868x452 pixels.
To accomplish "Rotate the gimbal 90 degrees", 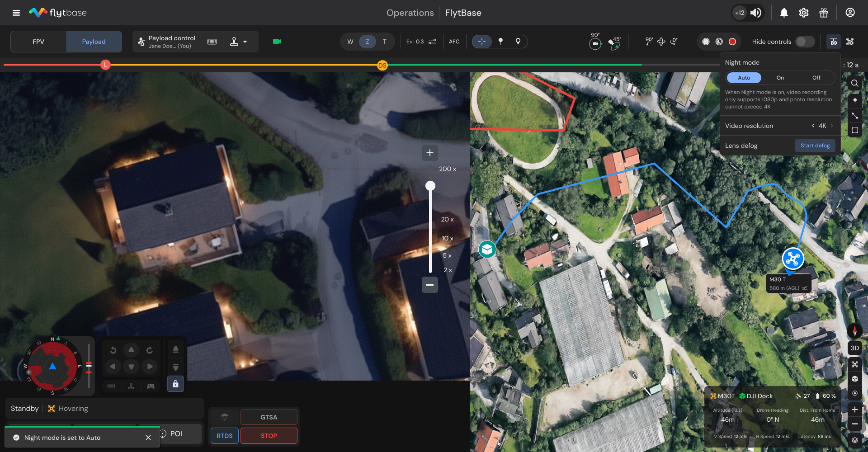I will point(649,42).
